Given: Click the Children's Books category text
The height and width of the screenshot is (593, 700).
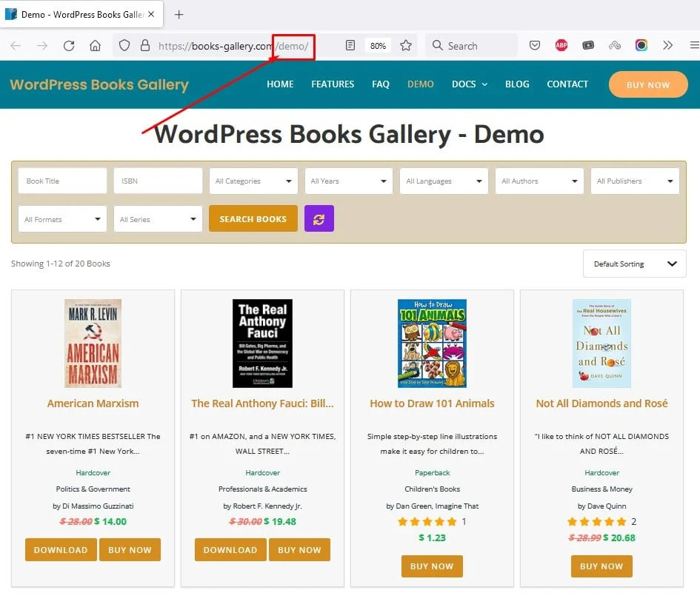Looking at the screenshot, I should click(x=432, y=489).
